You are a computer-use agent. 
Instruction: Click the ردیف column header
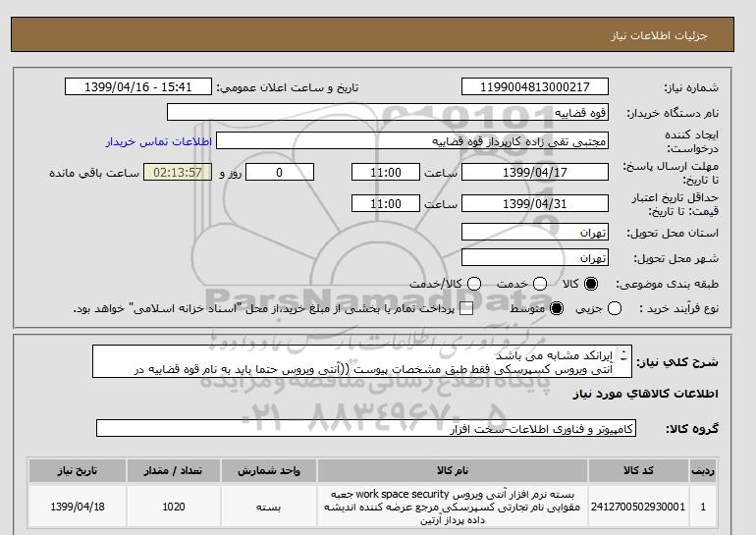tap(703, 470)
